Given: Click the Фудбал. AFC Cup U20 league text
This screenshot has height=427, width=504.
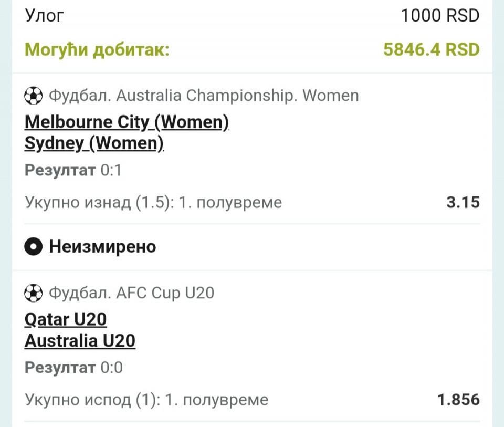Looking at the screenshot, I should coord(131,293).
